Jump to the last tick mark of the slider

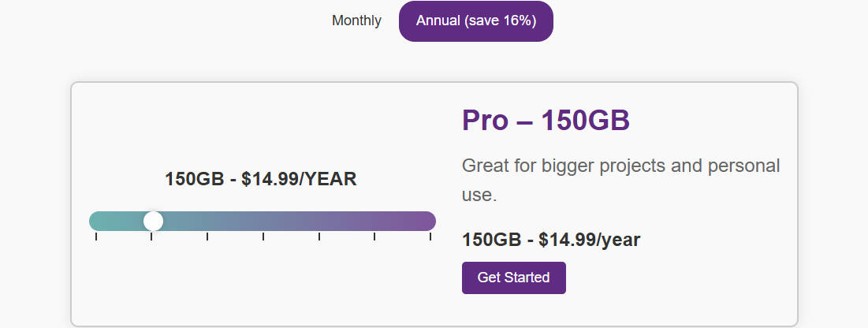click(430, 237)
